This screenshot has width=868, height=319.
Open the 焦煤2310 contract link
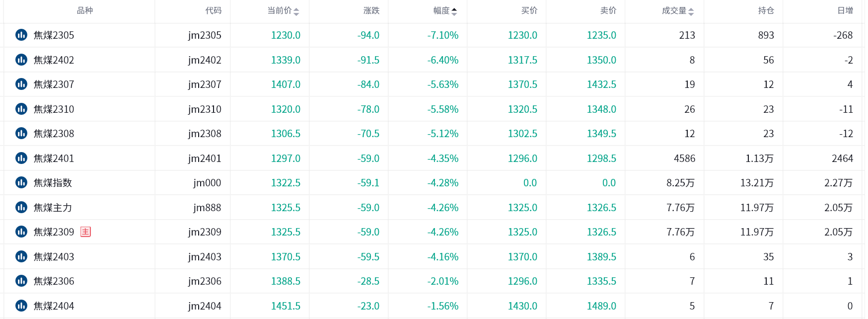coord(54,109)
